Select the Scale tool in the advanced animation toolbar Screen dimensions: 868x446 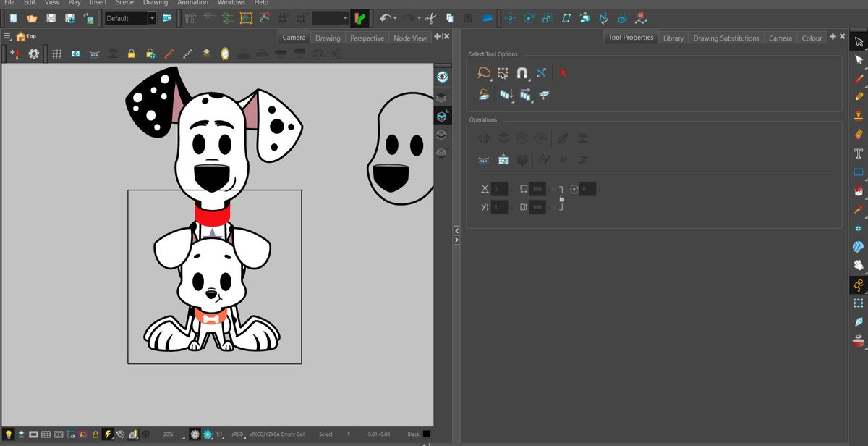click(x=548, y=18)
